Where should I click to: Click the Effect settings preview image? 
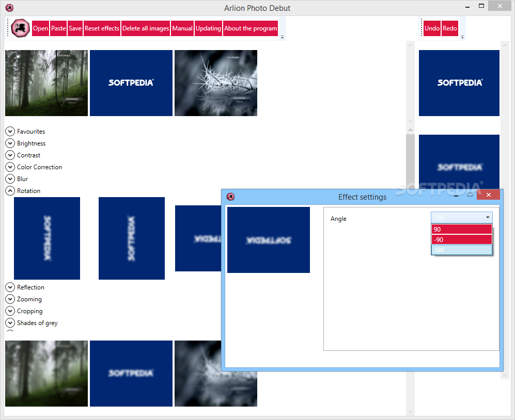point(269,240)
